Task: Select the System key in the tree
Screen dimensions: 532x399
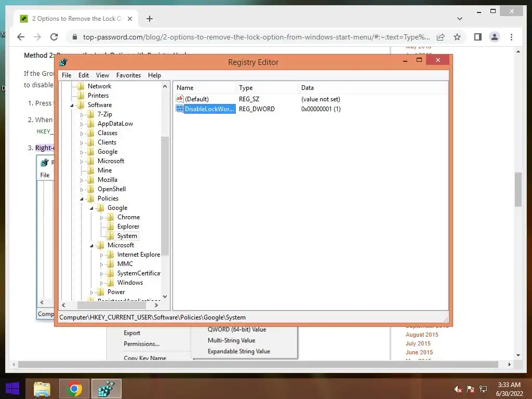Action: [127, 236]
